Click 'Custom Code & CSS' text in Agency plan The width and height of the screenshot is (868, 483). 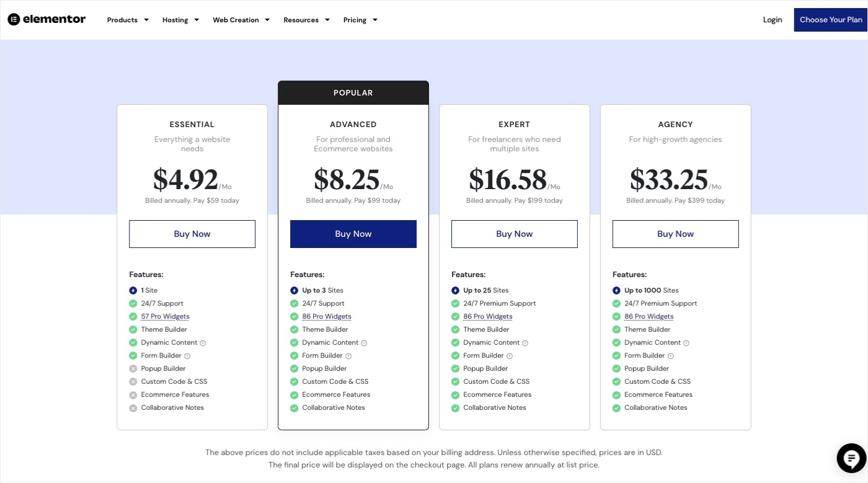coord(657,381)
